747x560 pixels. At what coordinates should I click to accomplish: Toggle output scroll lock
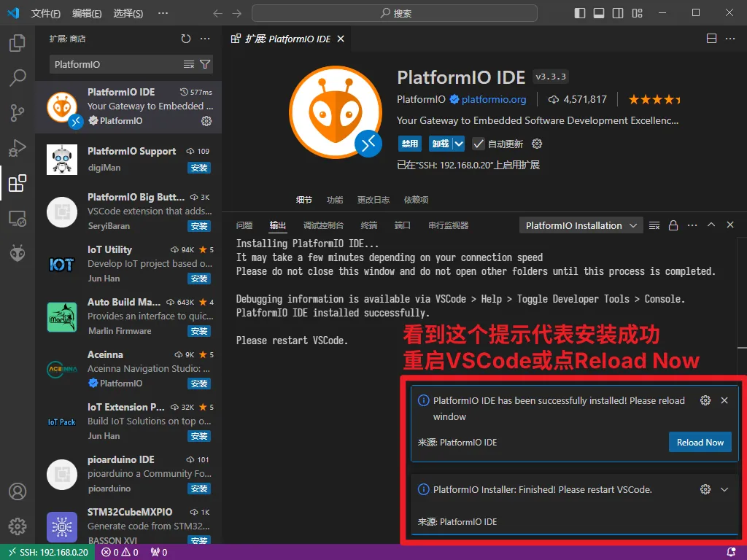click(x=673, y=225)
